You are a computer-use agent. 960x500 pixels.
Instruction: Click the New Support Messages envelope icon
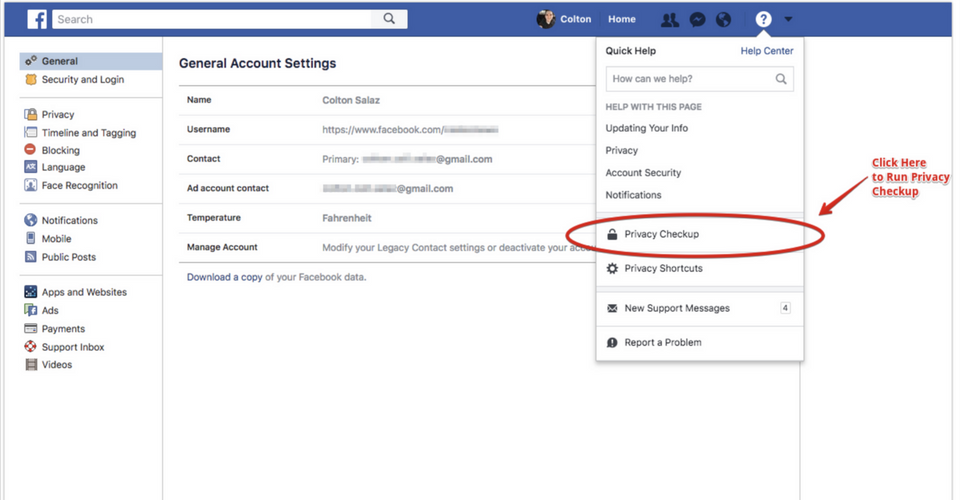pos(612,308)
